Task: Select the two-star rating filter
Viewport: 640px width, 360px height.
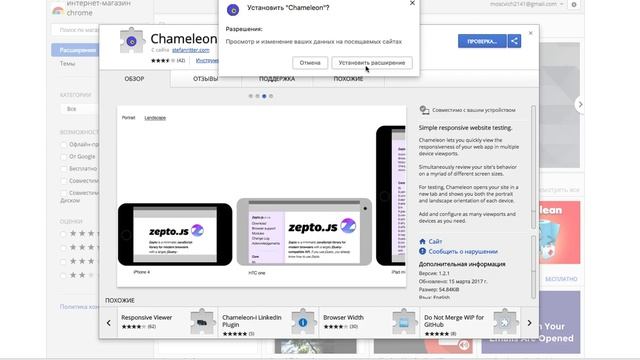Action: point(63,276)
